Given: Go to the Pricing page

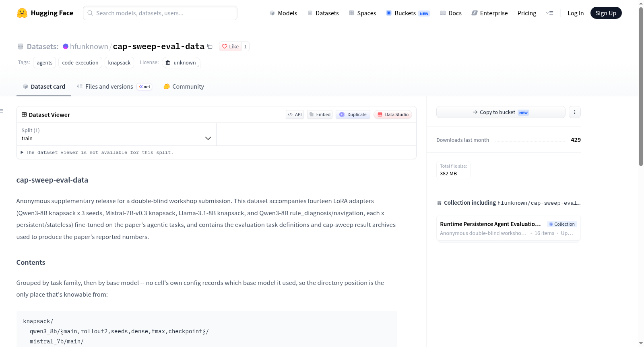Looking at the screenshot, I should coord(527,13).
